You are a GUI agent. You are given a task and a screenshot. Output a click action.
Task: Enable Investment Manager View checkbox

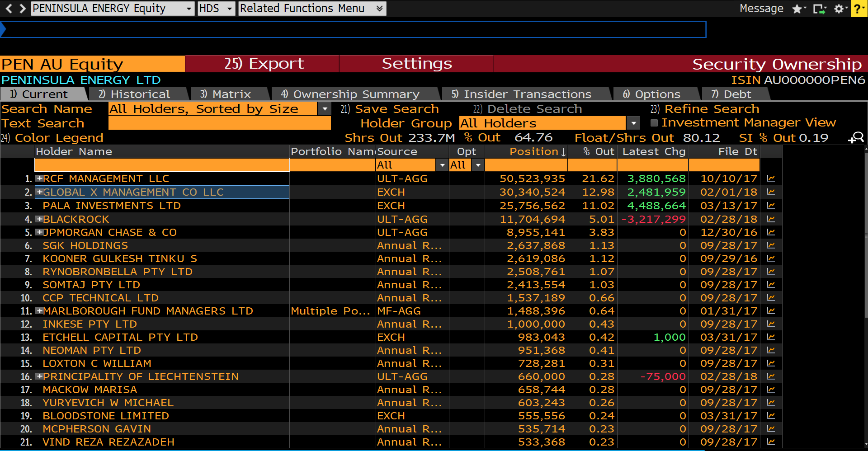tap(654, 123)
